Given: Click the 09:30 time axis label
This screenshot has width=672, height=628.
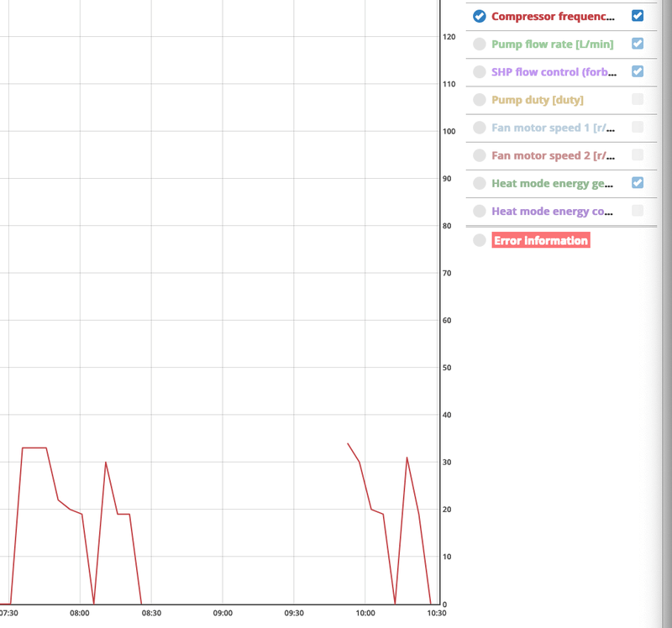Looking at the screenshot, I should click(294, 613).
